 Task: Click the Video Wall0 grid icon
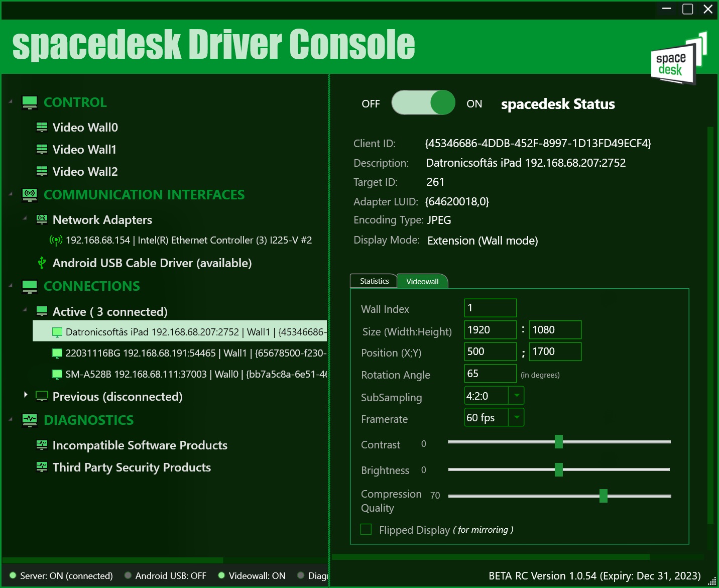[42, 127]
